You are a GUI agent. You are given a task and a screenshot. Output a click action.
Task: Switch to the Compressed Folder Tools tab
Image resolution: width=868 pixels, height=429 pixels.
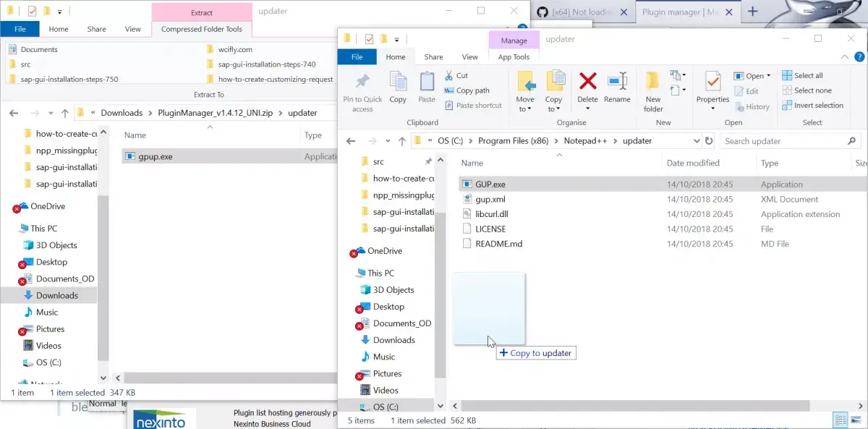coord(202,29)
